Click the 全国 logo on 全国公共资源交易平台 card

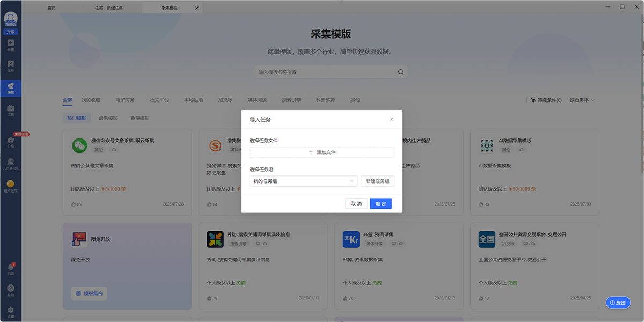point(487,239)
